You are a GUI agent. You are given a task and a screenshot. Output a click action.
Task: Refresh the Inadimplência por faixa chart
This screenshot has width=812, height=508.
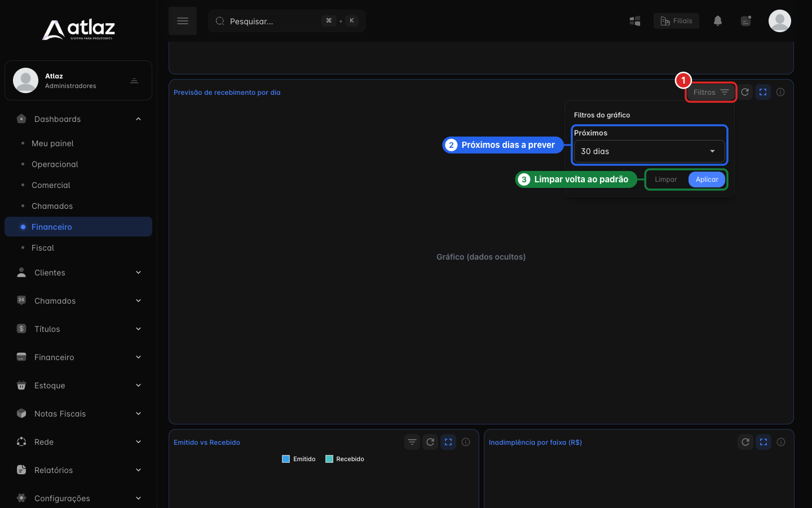[745, 442]
